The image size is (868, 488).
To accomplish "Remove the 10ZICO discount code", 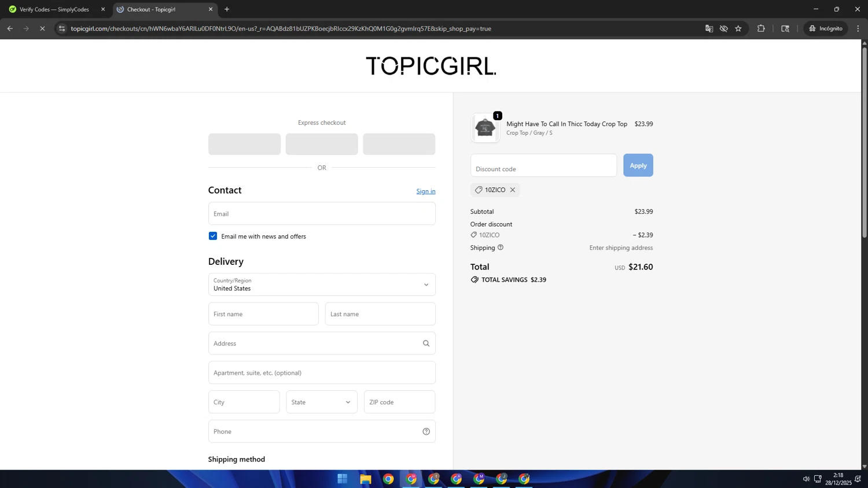I will [x=513, y=190].
